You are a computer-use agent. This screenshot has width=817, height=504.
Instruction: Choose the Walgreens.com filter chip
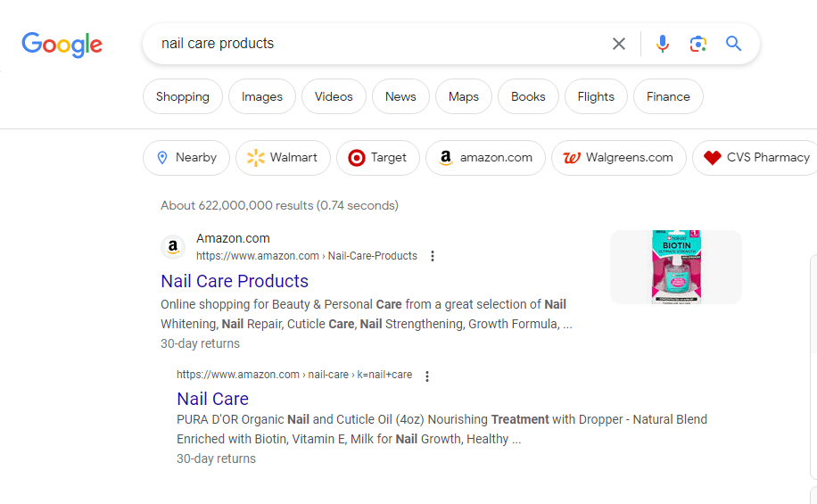coord(619,157)
